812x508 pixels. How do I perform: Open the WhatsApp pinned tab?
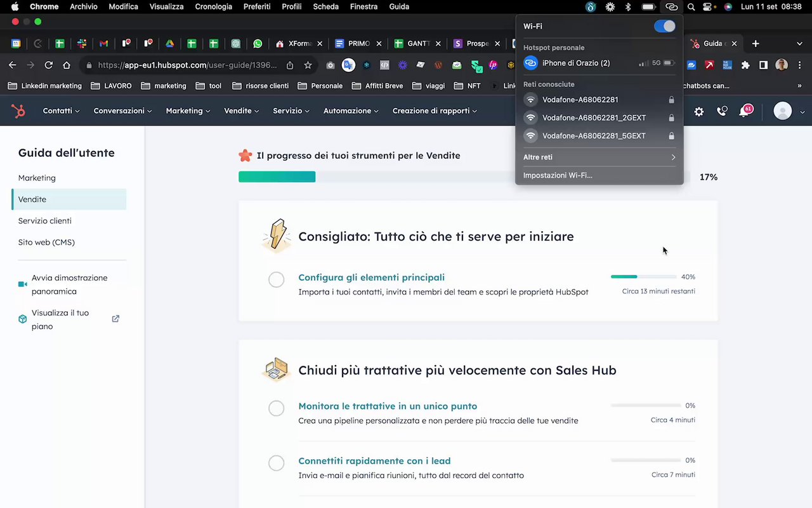(258, 44)
